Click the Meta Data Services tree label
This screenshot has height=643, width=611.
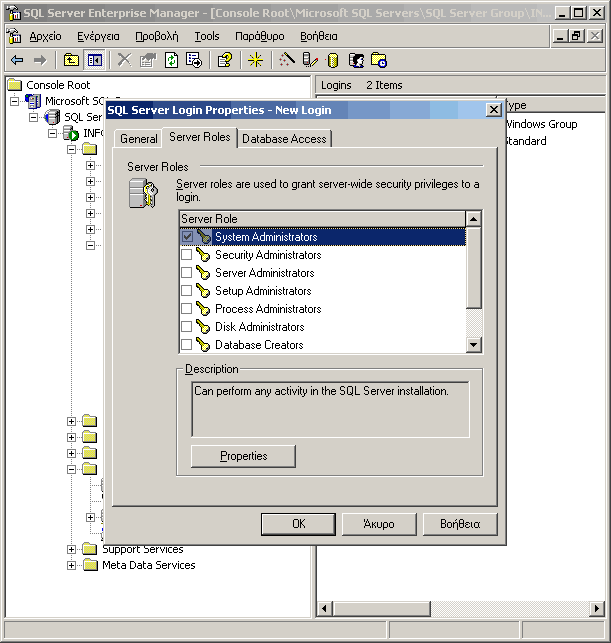tap(148, 565)
